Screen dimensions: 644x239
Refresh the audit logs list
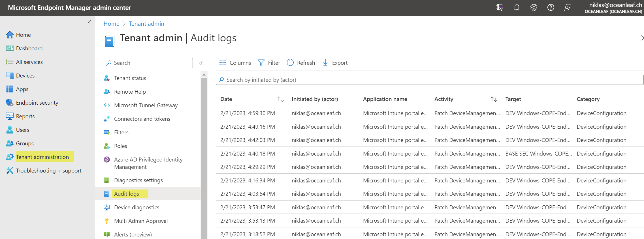coord(301,63)
